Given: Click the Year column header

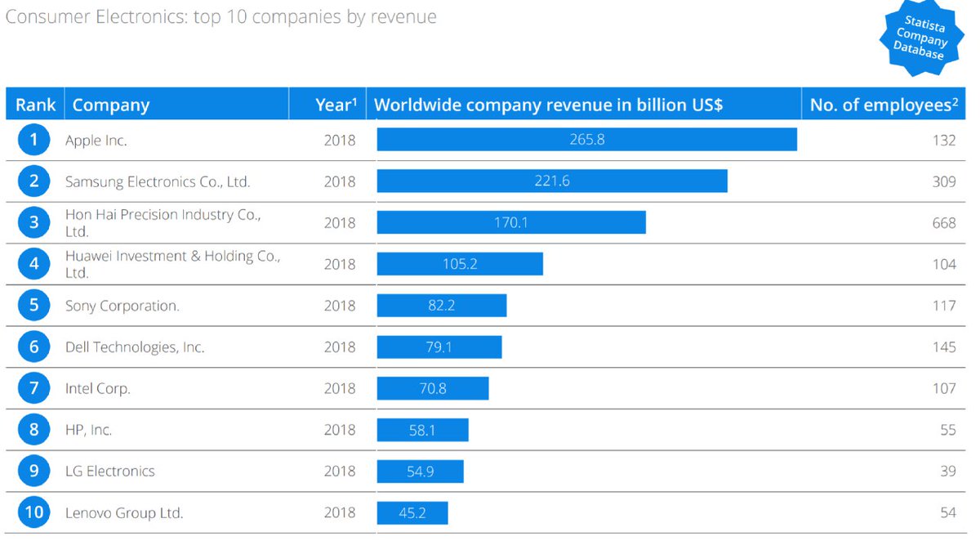Looking at the screenshot, I should point(327,105).
